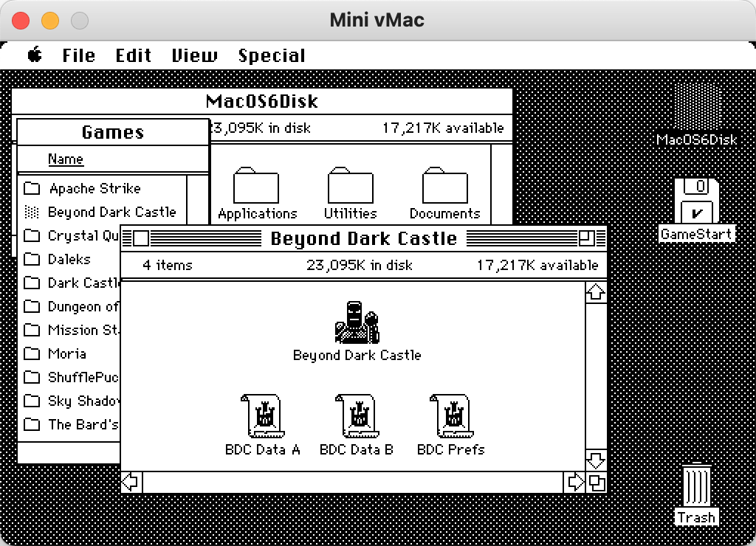Click the scroll right arrow in Beyond Dark Castle window
756x546 pixels.
(x=574, y=482)
